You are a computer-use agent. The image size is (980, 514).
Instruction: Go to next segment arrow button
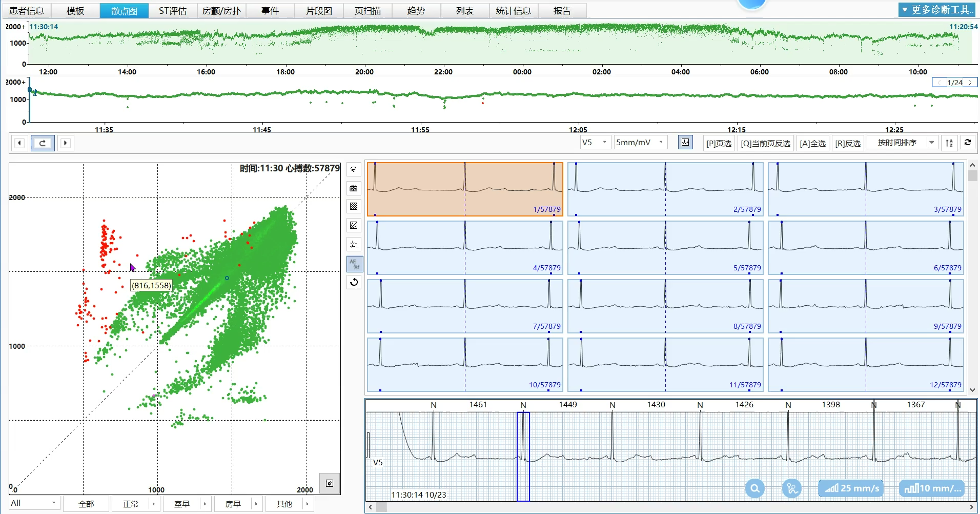point(66,143)
